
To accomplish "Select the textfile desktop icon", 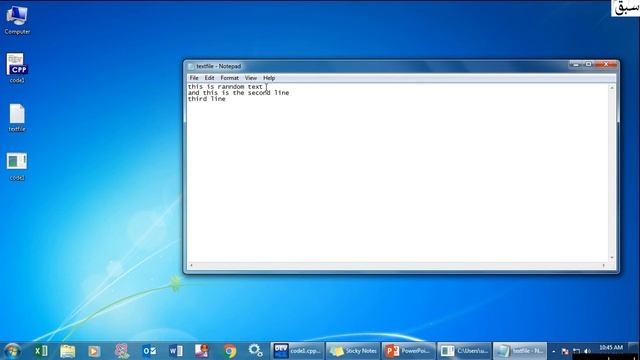I will point(17,118).
